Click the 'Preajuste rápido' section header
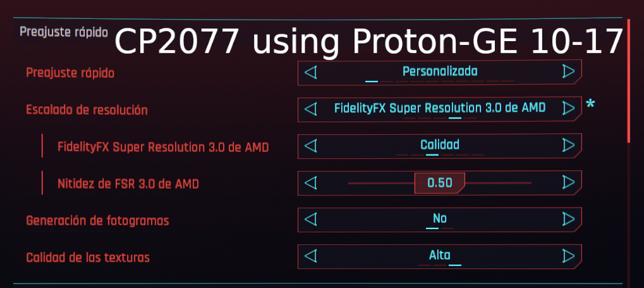Viewport: 644px width, 288px height. pos(63,32)
